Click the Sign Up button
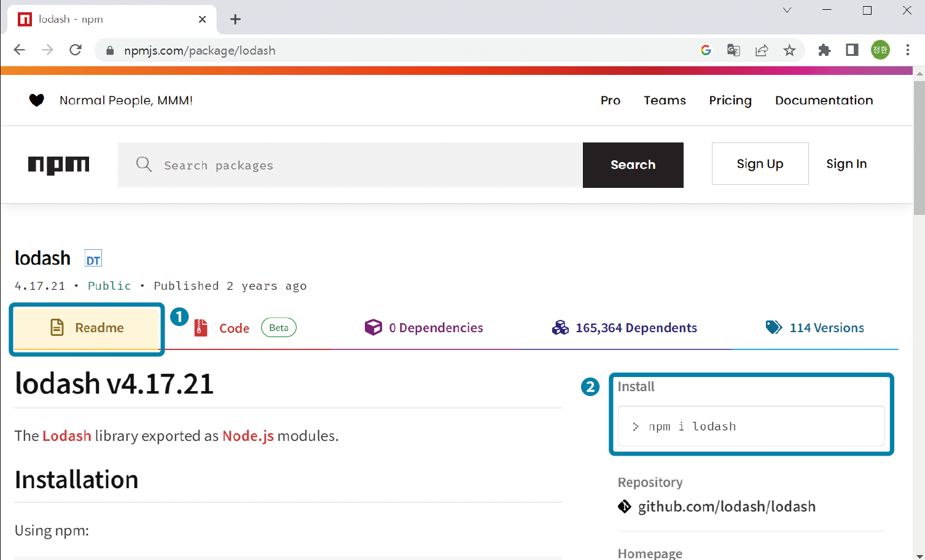The width and height of the screenshot is (925, 560). 760,164
